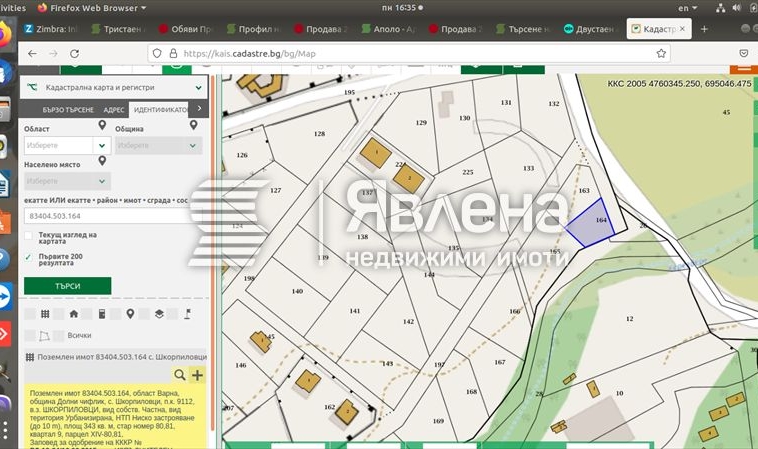Click the browser forward arrow
Image resolution: width=758 pixels, height=449 pixels.
(x=53, y=54)
